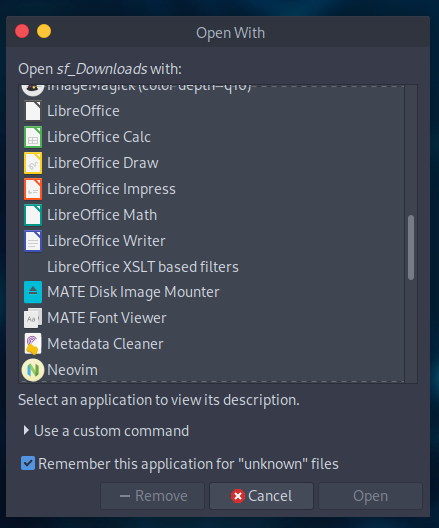Choose the LibreOffice Impress icon
Viewport: 439px width, 528px height.
click(x=33, y=189)
